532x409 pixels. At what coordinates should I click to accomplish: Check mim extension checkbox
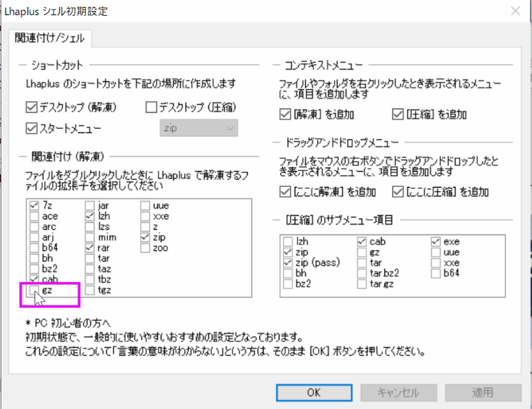90,237
